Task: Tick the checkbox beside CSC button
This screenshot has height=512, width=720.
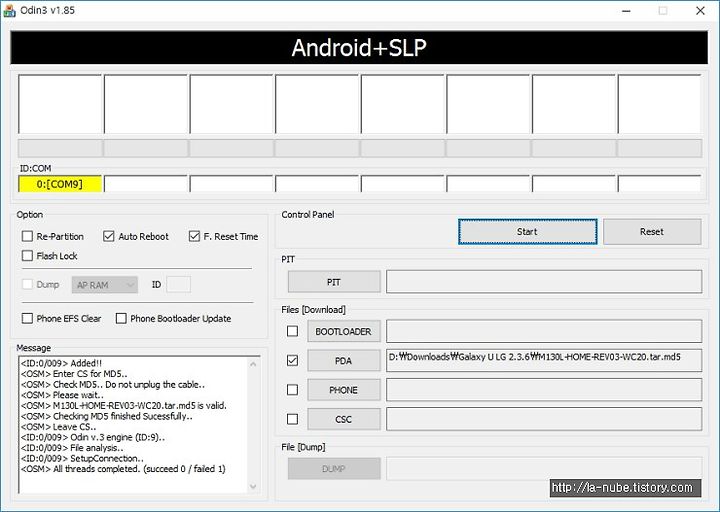Action: (292, 419)
